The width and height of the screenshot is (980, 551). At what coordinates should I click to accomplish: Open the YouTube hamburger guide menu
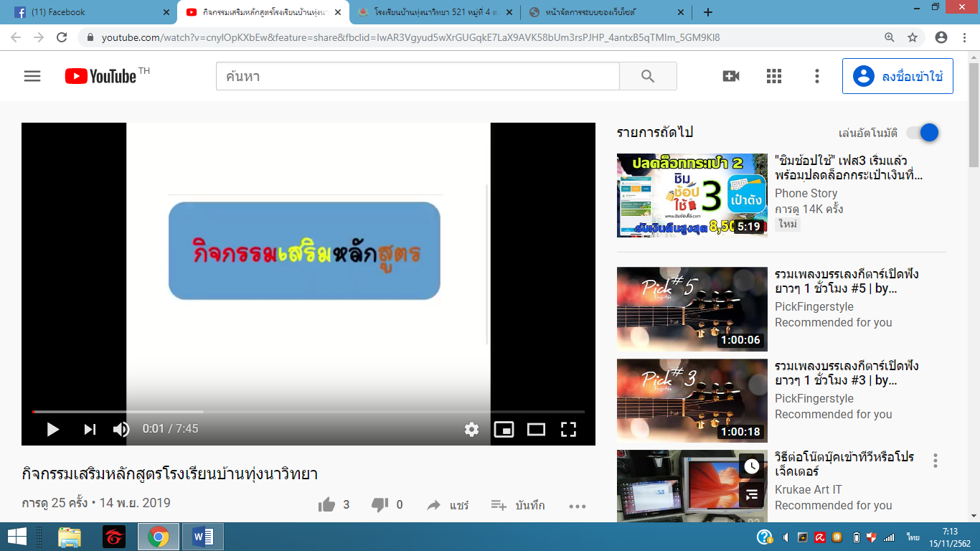pos(32,76)
